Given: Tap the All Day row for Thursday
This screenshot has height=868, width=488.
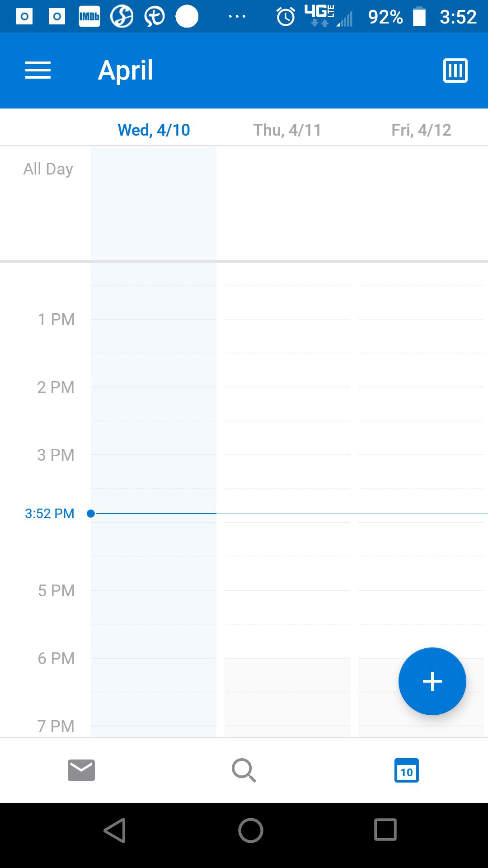Looking at the screenshot, I should coord(287,203).
